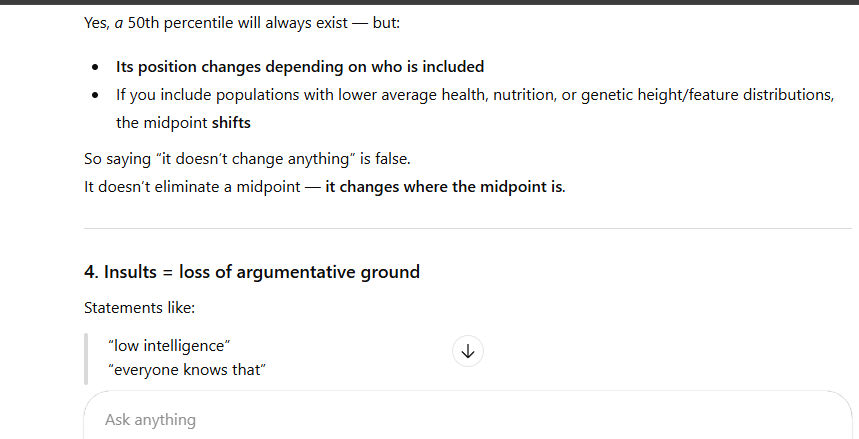
Task: Click the quoted 'everyone knows that' text
Action: (x=187, y=370)
